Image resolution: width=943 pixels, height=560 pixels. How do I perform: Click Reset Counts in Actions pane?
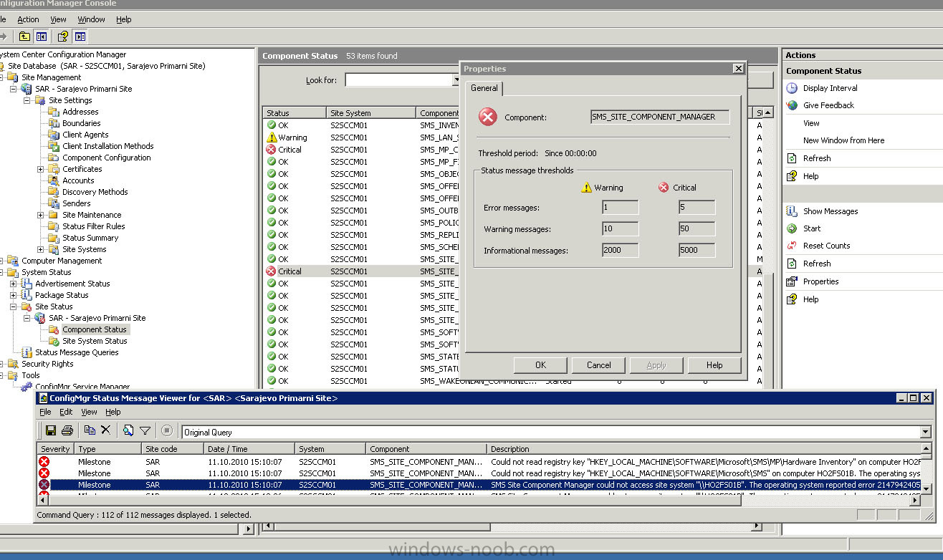click(x=826, y=246)
